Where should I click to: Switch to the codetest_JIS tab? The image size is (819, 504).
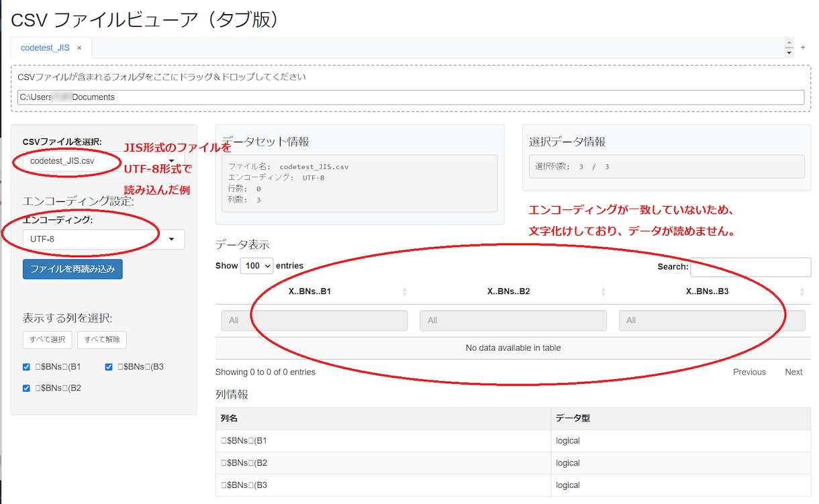point(45,48)
